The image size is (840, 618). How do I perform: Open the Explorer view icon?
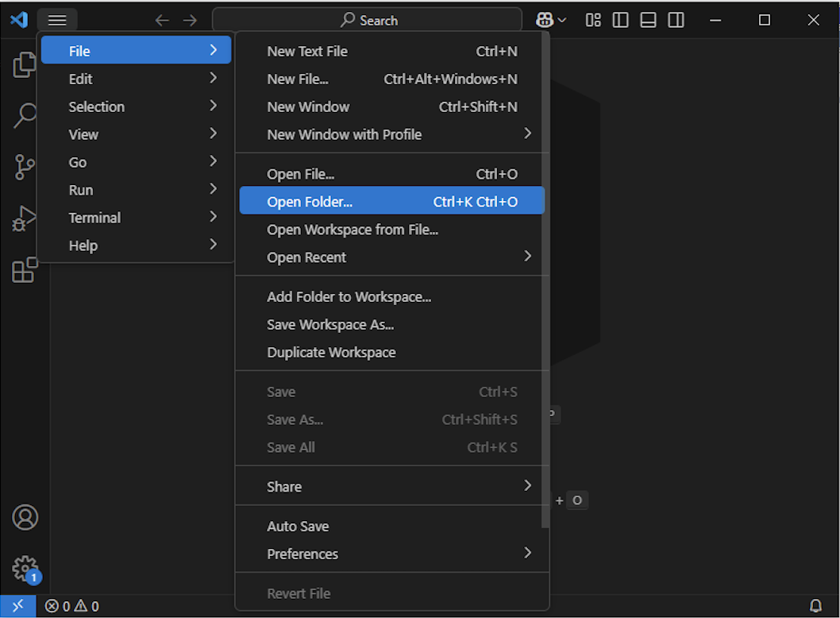tap(25, 65)
